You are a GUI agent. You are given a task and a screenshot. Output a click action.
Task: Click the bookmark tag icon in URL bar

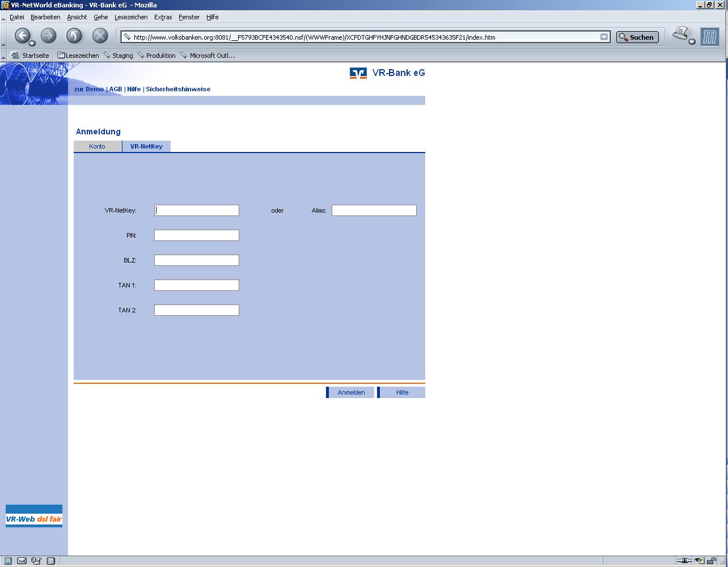point(127,37)
